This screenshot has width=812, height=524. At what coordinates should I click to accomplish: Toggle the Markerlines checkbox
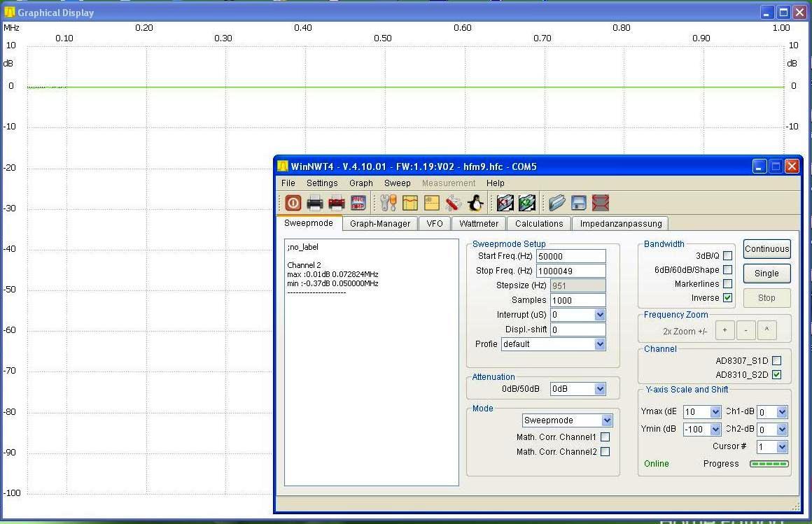pyautogui.click(x=728, y=284)
